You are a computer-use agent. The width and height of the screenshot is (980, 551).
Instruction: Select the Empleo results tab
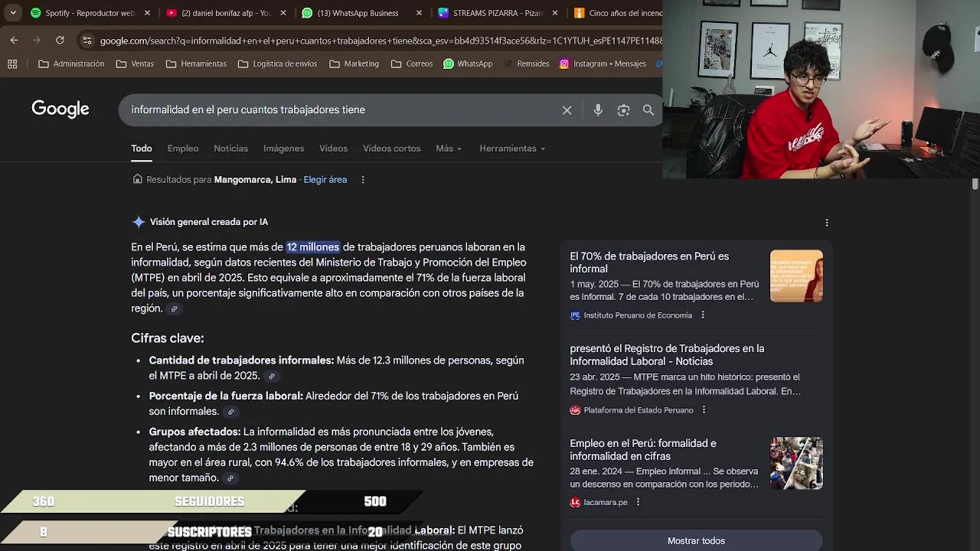(183, 148)
